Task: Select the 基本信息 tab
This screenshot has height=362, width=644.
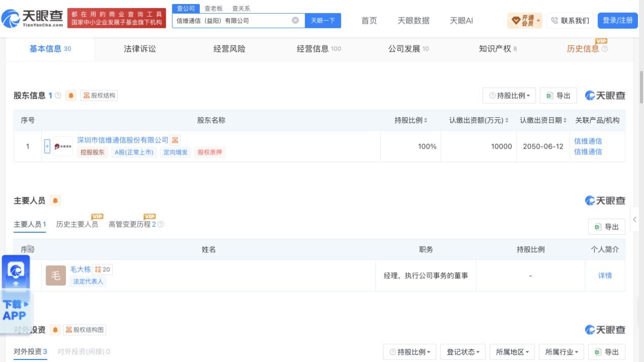Action: point(50,49)
